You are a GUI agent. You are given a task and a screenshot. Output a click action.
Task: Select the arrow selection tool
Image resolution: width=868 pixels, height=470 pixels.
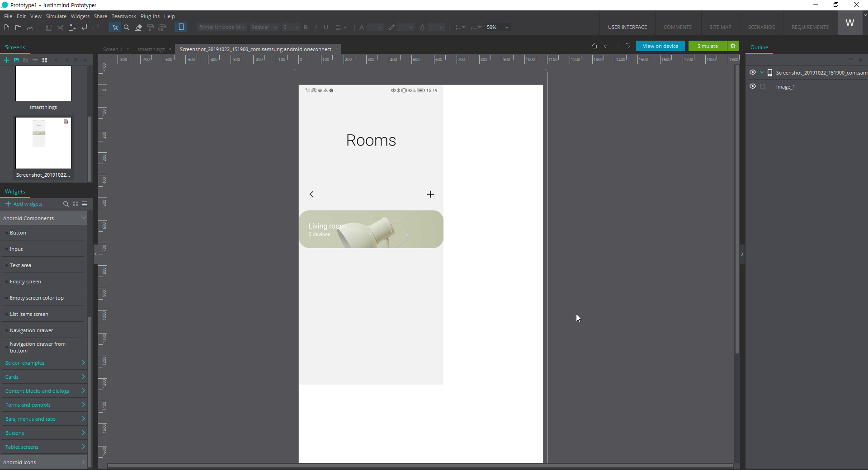pyautogui.click(x=115, y=28)
